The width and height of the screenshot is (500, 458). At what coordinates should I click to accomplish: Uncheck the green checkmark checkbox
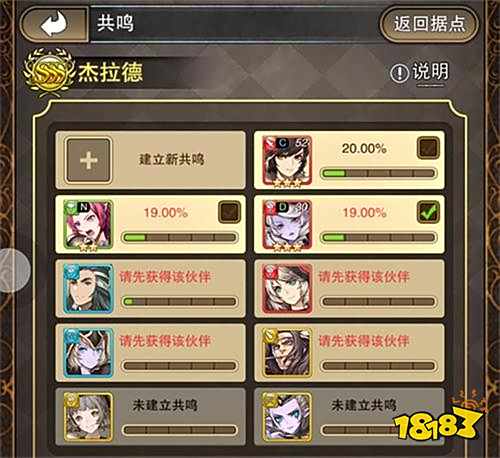[x=428, y=212]
